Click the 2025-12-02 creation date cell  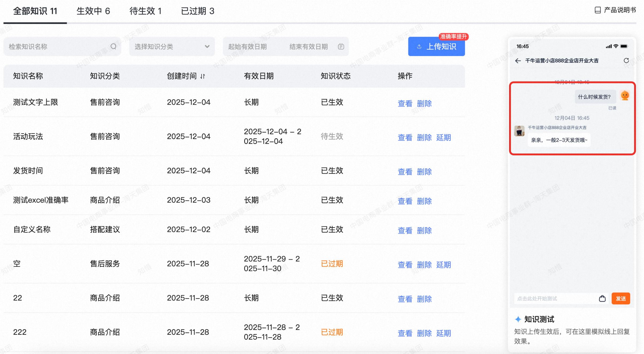[x=189, y=229]
